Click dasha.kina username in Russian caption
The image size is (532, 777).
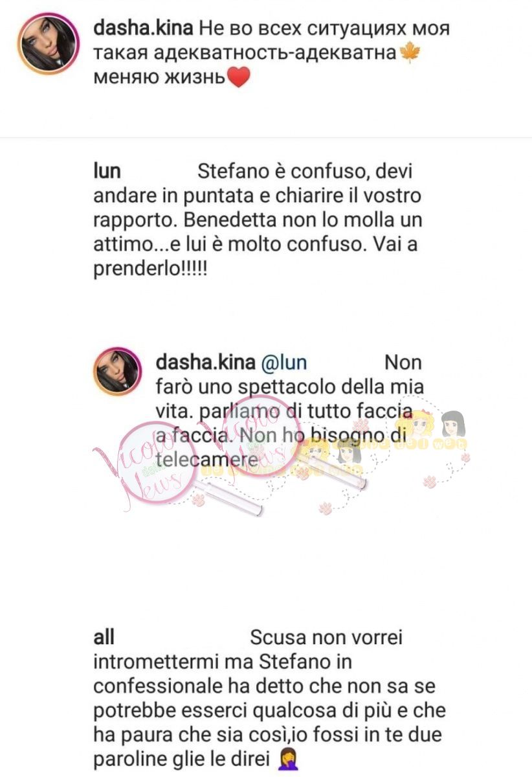pyautogui.click(x=142, y=29)
